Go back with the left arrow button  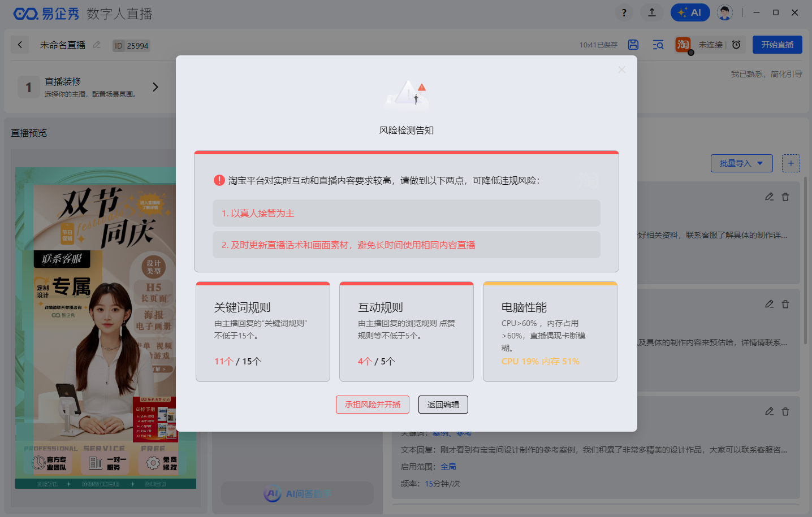point(20,45)
